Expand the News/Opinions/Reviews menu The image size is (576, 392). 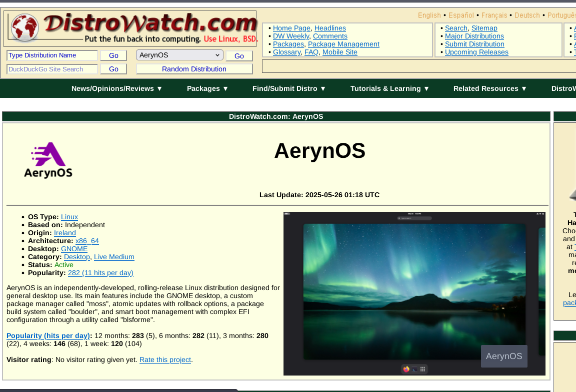click(117, 88)
